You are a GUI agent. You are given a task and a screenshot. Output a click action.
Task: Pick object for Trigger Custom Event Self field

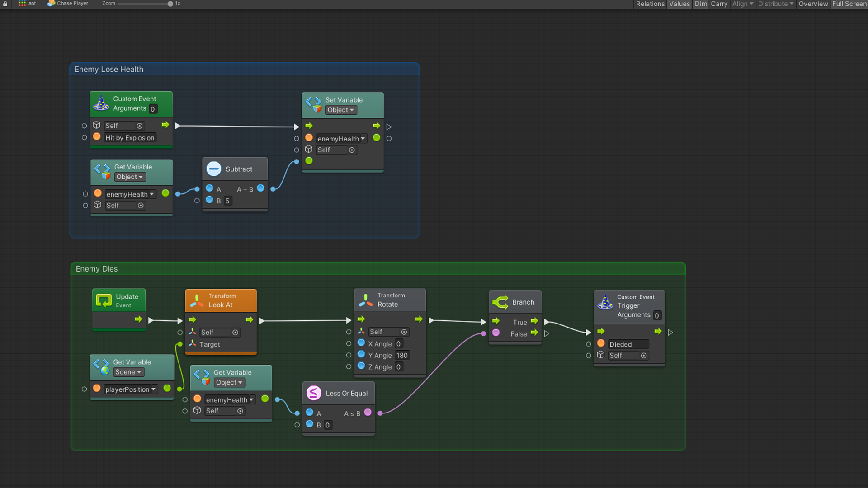click(x=644, y=356)
